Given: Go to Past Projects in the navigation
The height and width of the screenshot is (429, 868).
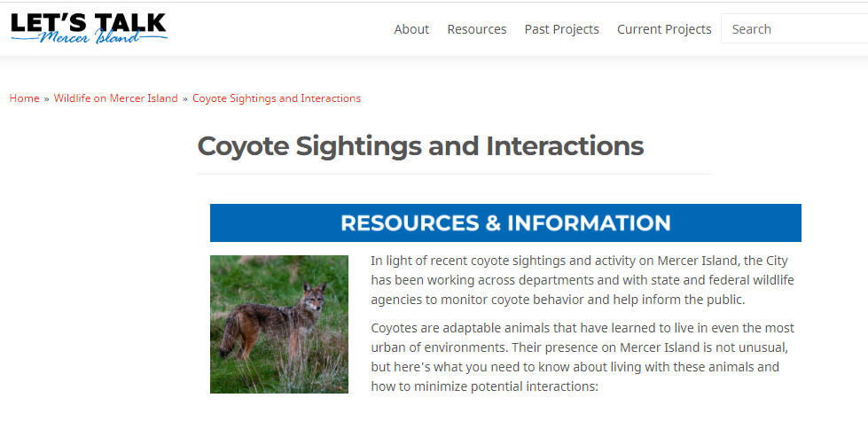Looking at the screenshot, I should pos(561,29).
